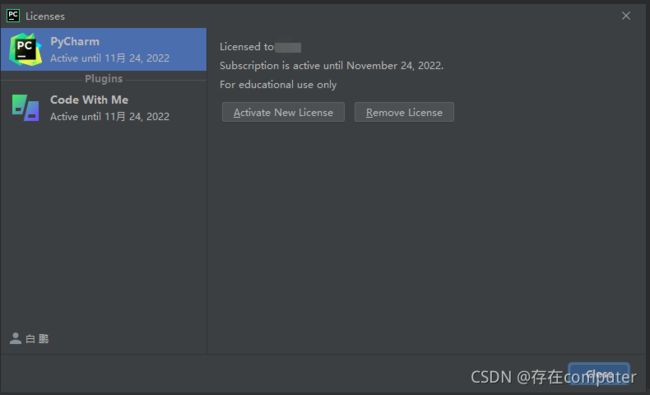Click Code With Me's Active until date

[x=110, y=116]
